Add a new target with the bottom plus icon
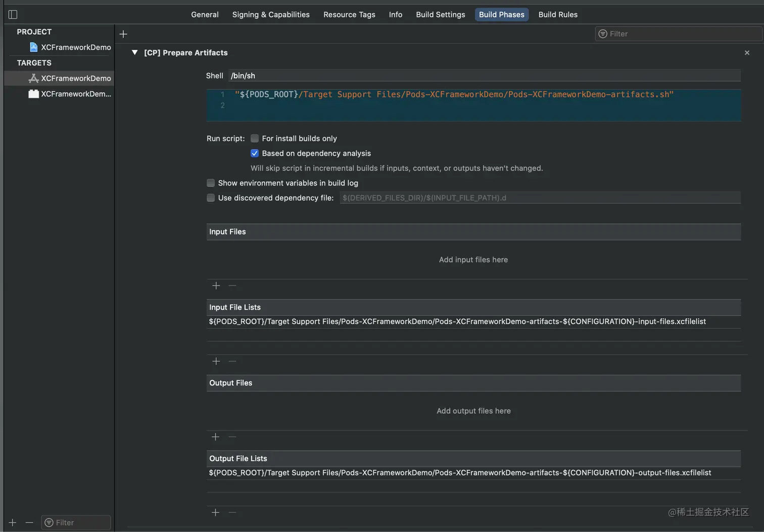This screenshot has height=532, width=764. pyautogui.click(x=13, y=522)
